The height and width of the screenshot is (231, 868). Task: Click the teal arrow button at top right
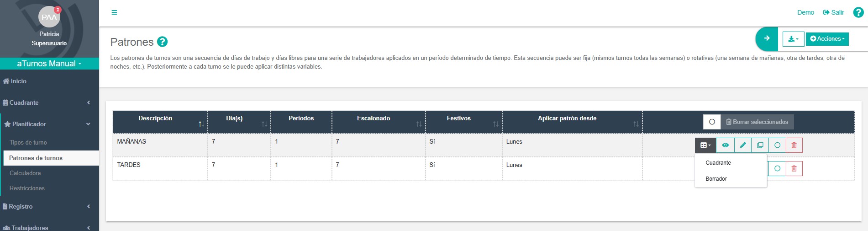(767, 39)
